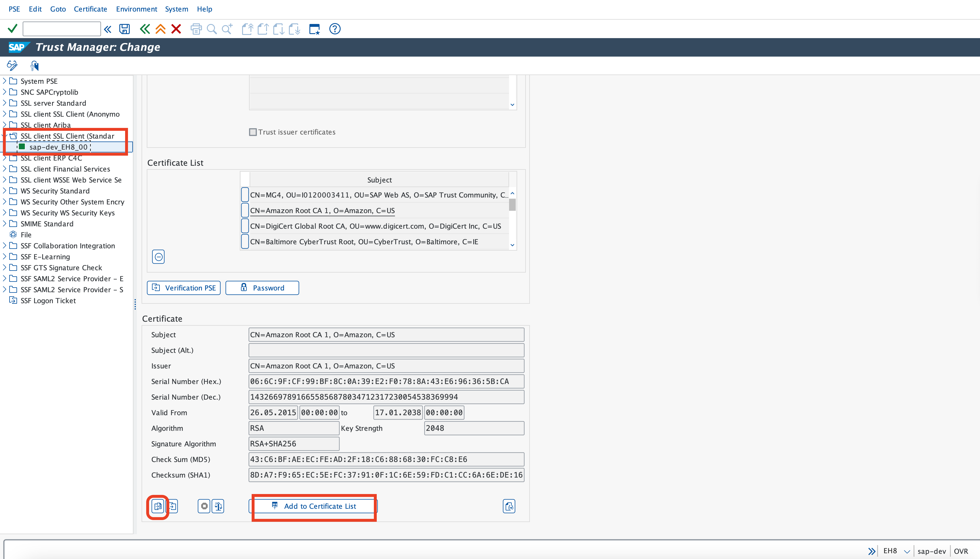Image resolution: width=980 pixels, height=559 pixels.
Task: Open the Print function from the toolbar
Action: pyautogui.click(x=196, y=29)
